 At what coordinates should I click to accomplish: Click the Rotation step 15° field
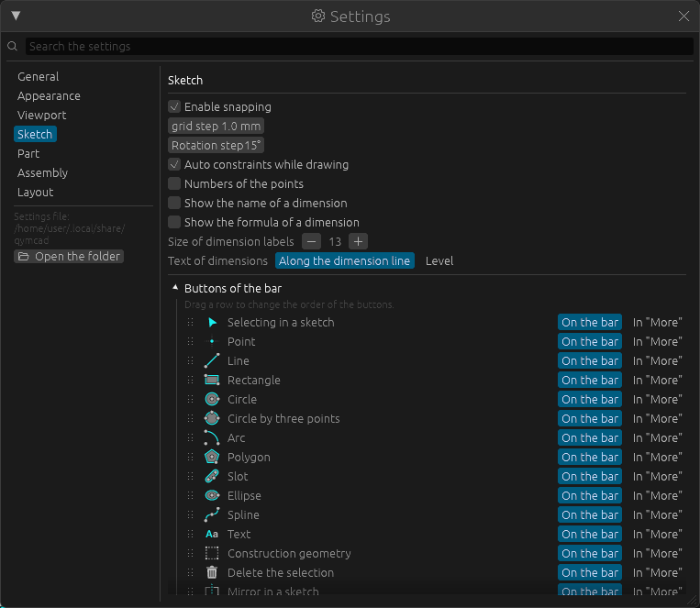click(217, 145)
